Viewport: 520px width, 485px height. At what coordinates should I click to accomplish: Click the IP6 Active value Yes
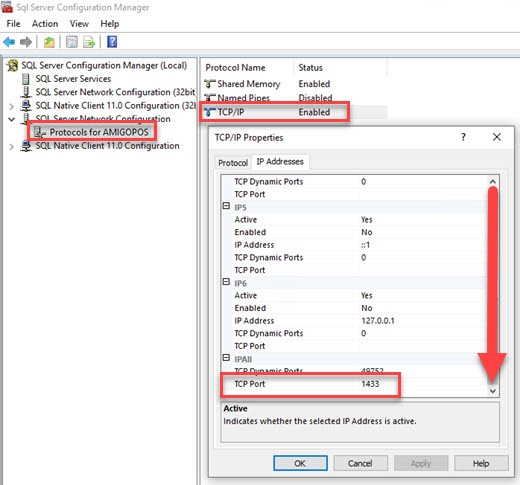click(x=367, y=295)
